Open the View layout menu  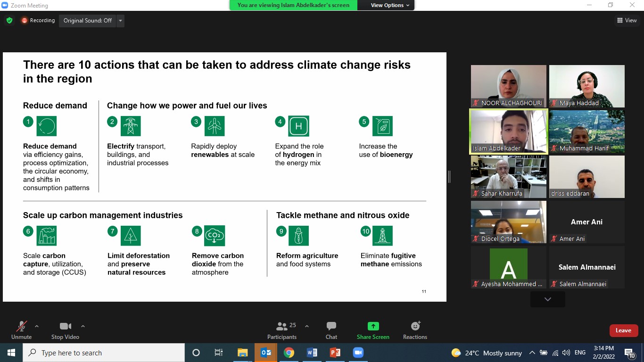(x=627, y=20)
